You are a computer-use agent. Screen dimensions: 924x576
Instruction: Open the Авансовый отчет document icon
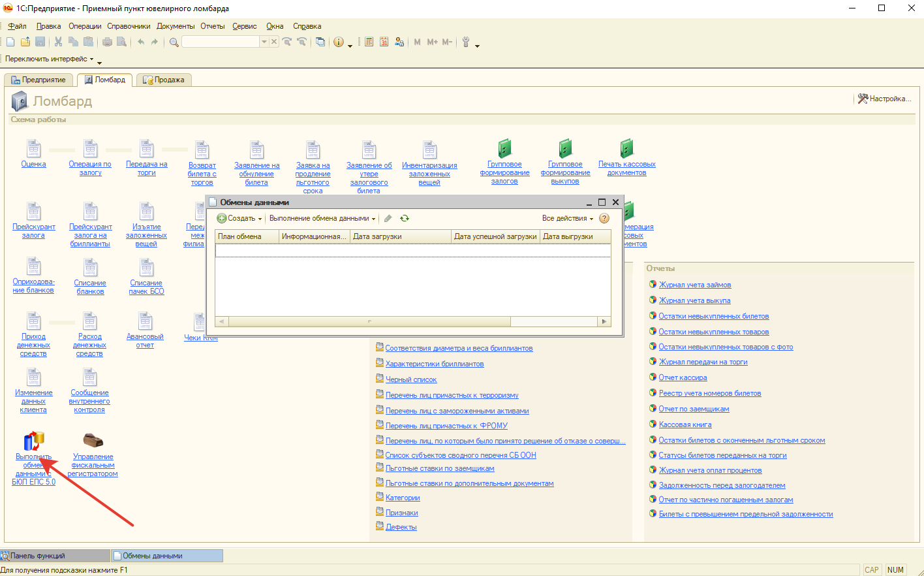click(x=145, y=321)
